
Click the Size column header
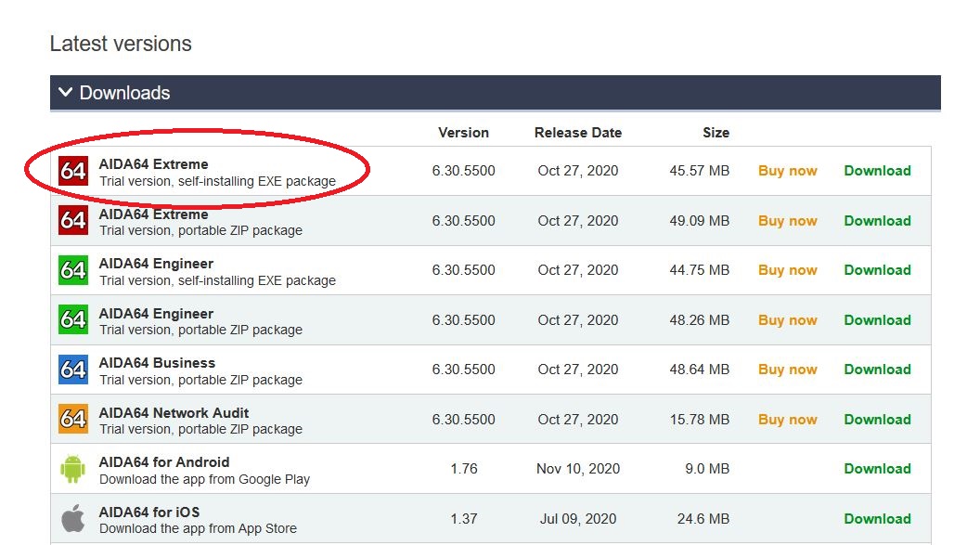click(x=716, y=133)
